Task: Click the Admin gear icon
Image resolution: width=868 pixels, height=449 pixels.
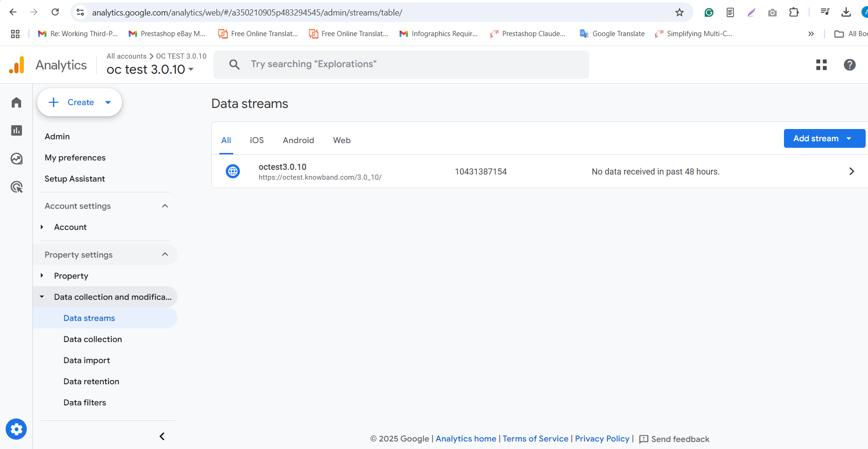Action: [x=16, y=429]
